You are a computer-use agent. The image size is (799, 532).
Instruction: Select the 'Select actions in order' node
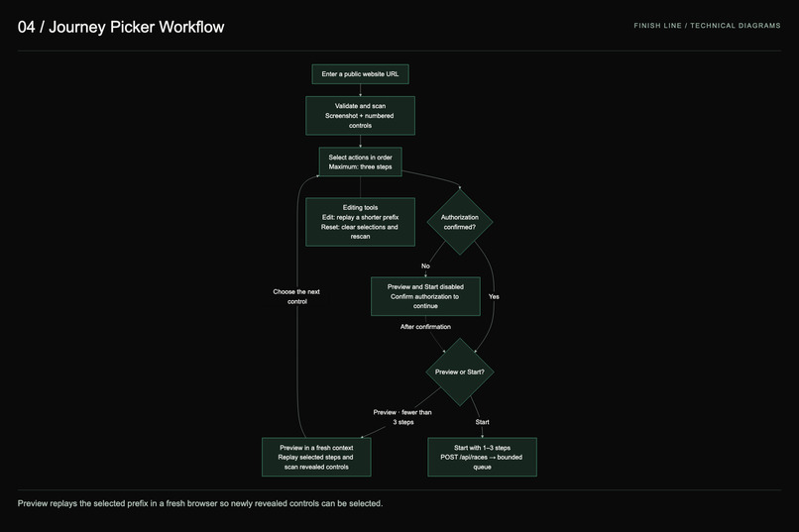click(360, 161)
